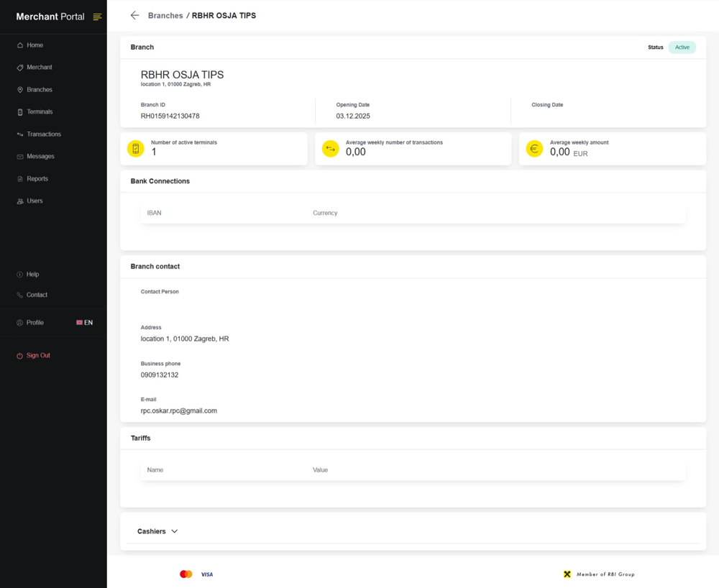Screen dimensions: 719x588
Task: Select the opening date 03.12.2025
Action: [x=353, y=116]
